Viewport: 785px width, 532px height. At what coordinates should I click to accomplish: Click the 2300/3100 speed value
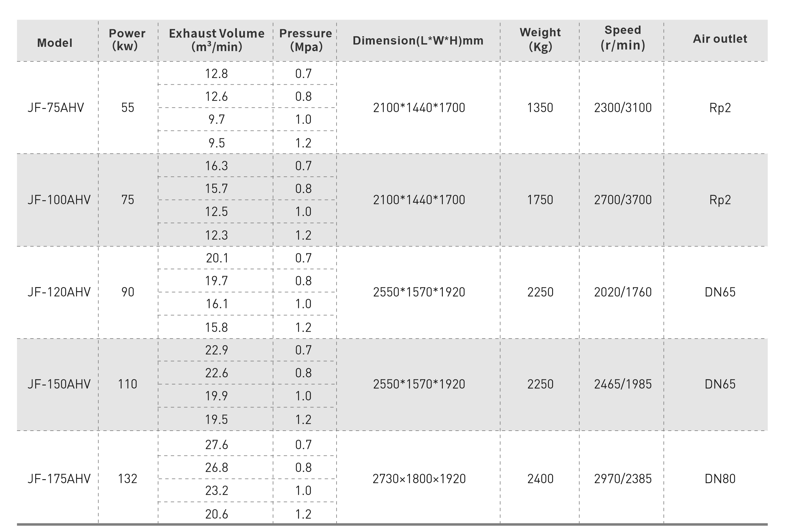click(x=623, y=108)
